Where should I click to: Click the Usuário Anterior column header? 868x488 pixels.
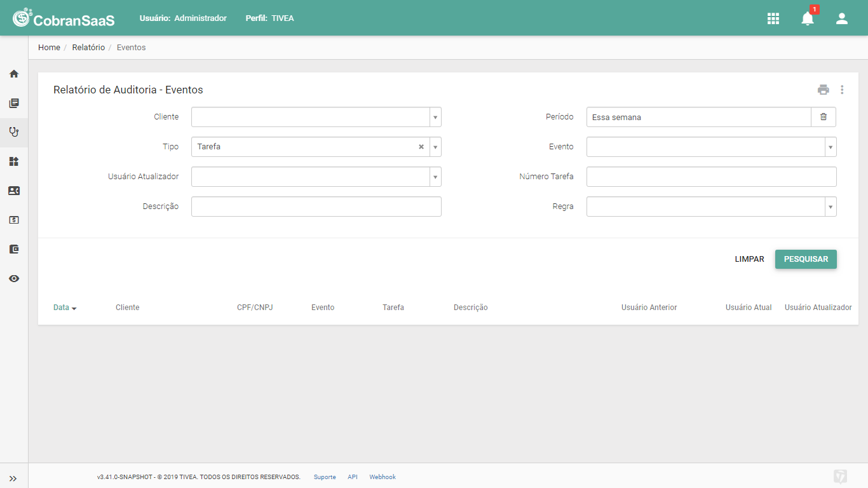pyautogui.click(x=649, y=308)
